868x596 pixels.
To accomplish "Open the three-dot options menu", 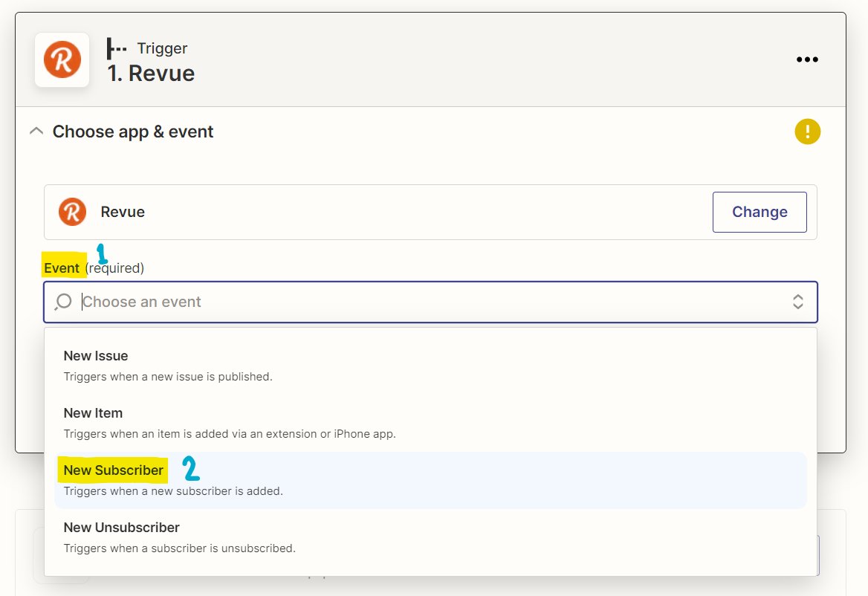I will [807, 59].
